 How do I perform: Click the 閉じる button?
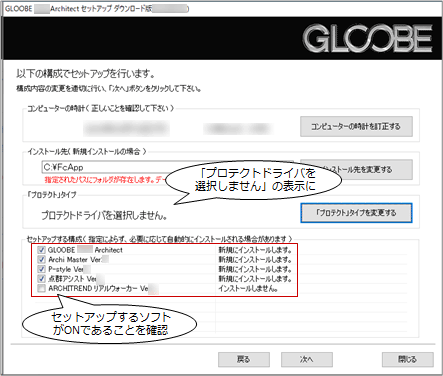pos(408,359)
